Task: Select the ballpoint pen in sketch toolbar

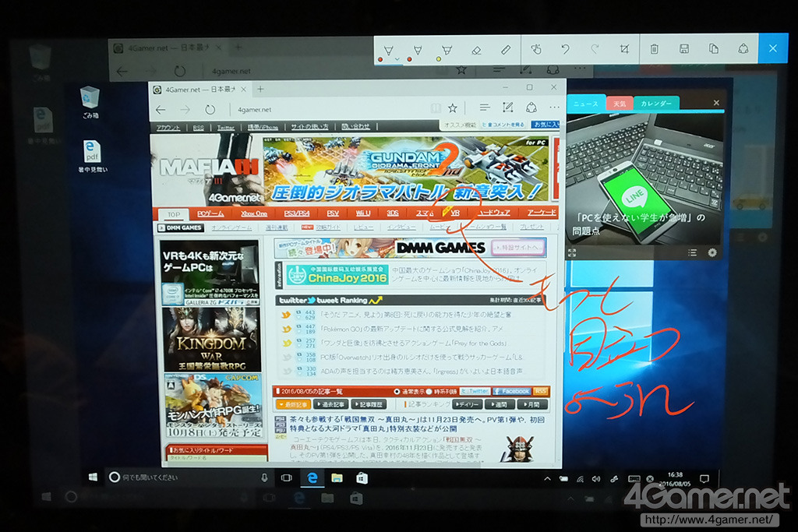Action: tap(388, 49)
